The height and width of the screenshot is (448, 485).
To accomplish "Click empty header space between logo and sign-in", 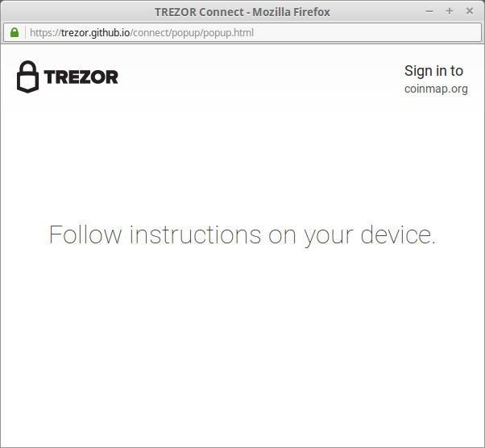I will (259, 77).
